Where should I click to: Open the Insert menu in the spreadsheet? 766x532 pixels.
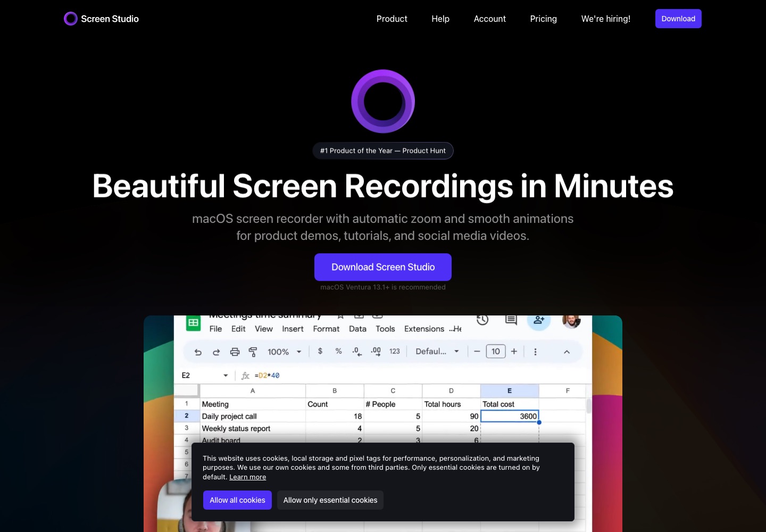coord(293,329)
